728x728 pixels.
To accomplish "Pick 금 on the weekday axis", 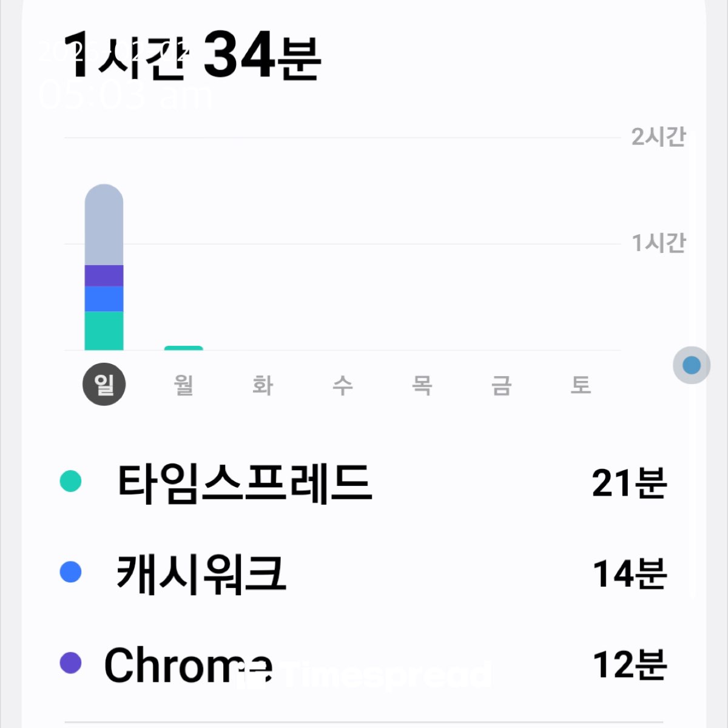I will [501, 385].
